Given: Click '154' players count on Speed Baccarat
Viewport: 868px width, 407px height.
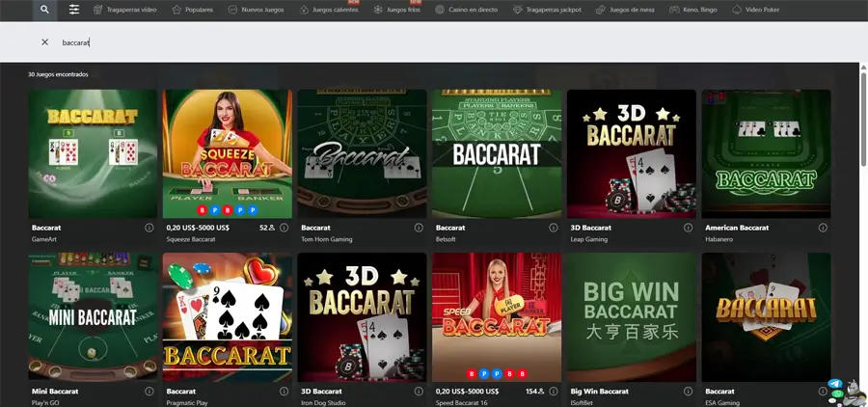Looking at the screenshot, I should point(530,391).
